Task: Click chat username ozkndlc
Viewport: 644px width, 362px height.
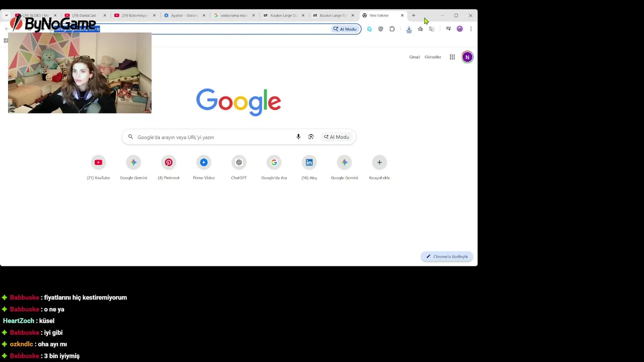Action: click(x=22, y=344)
